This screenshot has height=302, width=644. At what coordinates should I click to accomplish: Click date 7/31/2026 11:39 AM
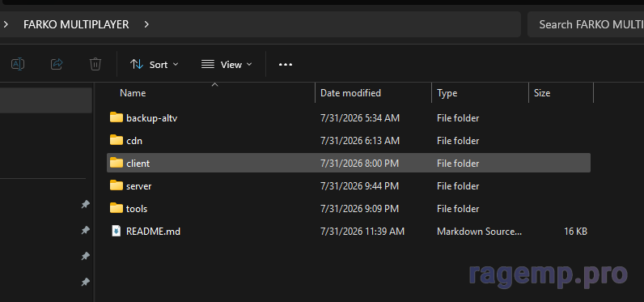tap(362, 232)
